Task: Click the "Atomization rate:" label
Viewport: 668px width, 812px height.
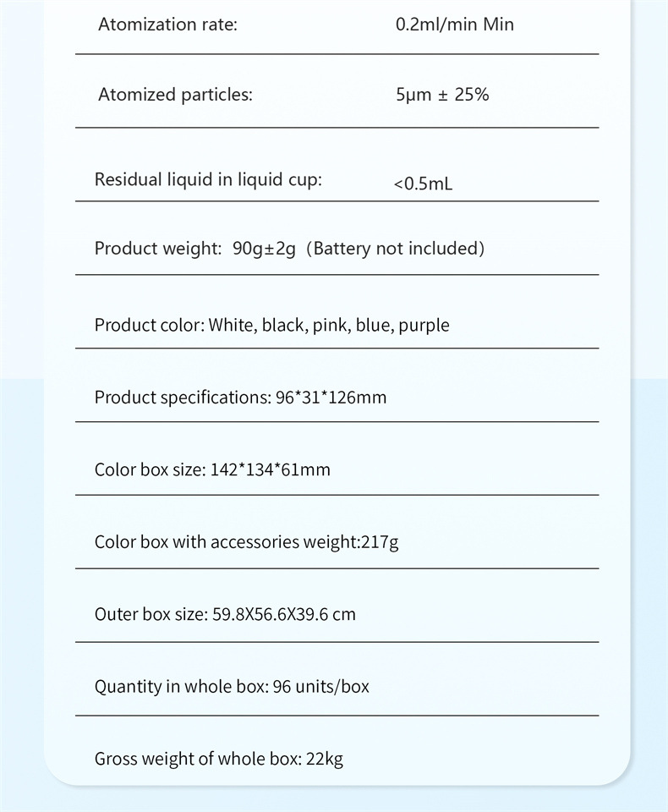Action: [x=167, y=25]
